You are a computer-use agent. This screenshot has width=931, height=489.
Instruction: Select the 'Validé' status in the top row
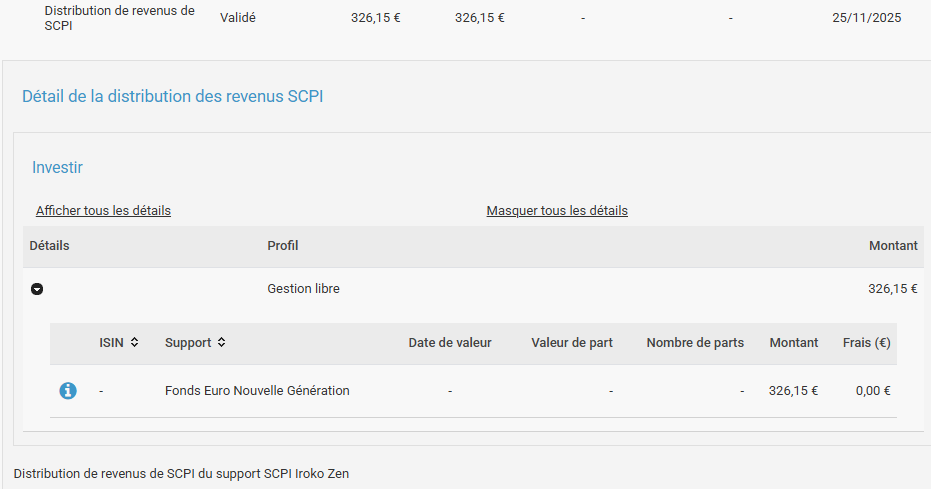[x=238, y=18]
